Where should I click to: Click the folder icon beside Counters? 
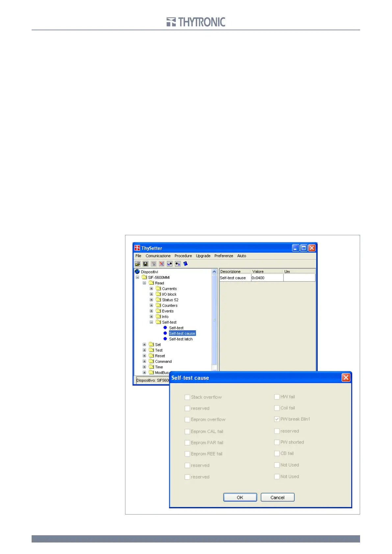tap(158, 305)
